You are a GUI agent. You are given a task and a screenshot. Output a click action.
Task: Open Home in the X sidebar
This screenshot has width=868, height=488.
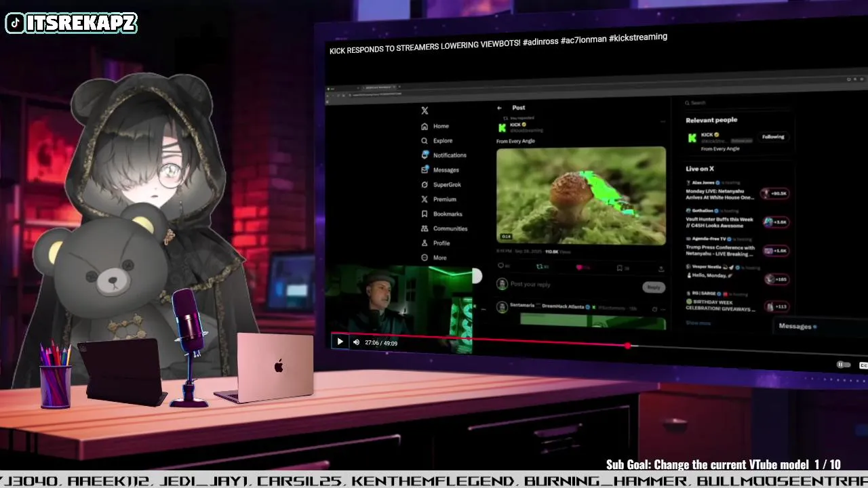[435, 126]
